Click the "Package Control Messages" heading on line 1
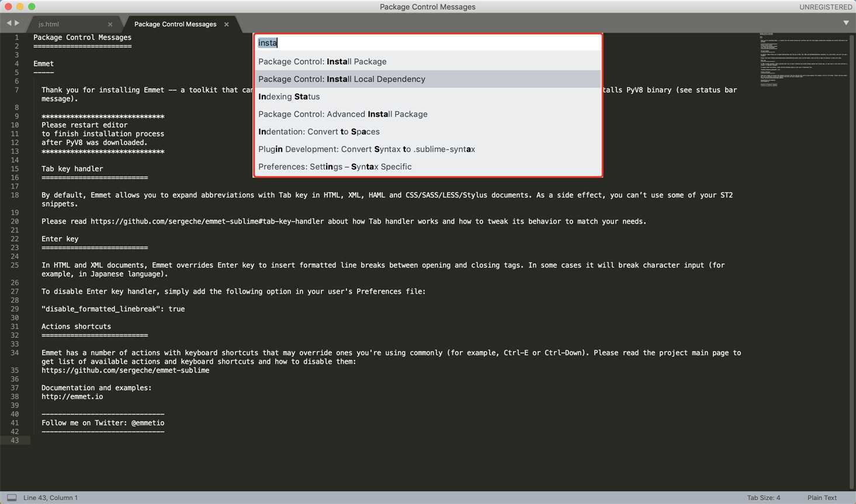Viewport: 856px width, 504px height. [82, 37]
